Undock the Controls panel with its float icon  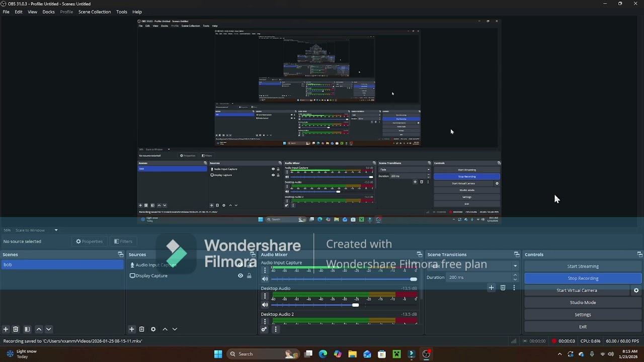[639, 254]
